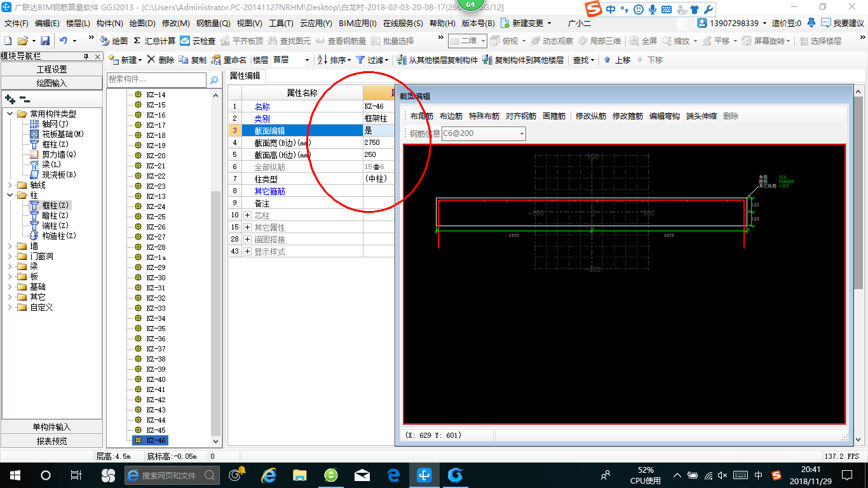This screenshot has width=868, height=488.
Task: Select KZ-30 in component list
Action: click(156, 278)
